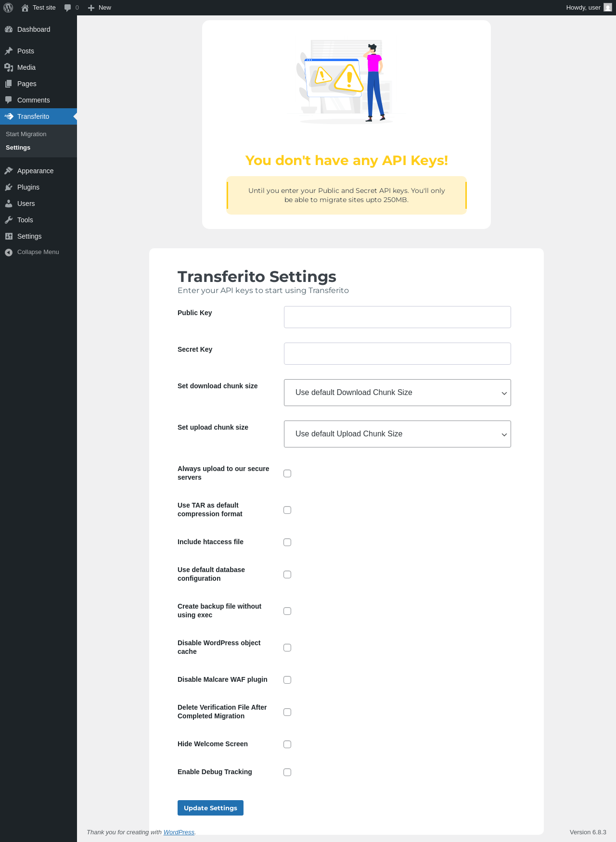Click the user avatar icon
This screenshot has height=842, width=616.
click(x=608, y=8)
